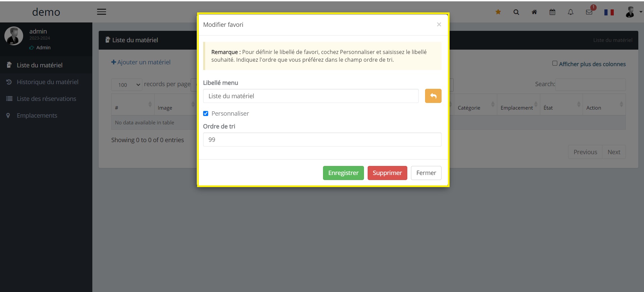The image size is (644, 292).
Task: Click the green Enregistrer button
Action: point(343,173)
